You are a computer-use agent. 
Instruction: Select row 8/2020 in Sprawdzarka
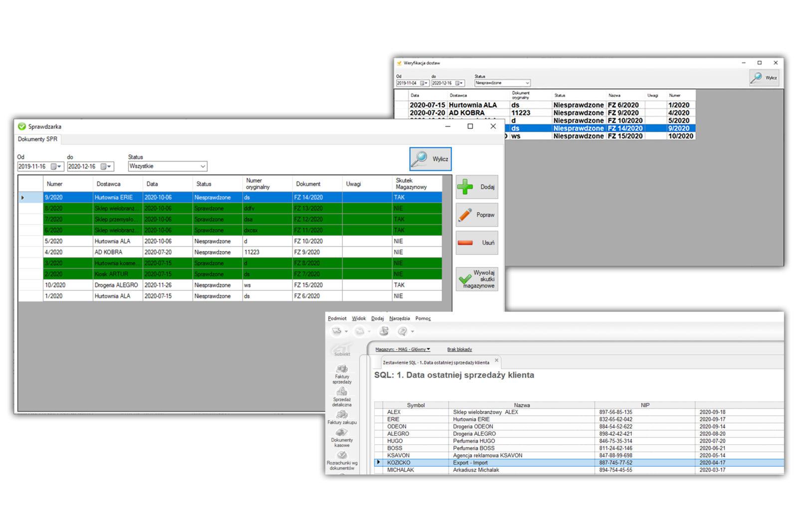click(x=230, y=208)
